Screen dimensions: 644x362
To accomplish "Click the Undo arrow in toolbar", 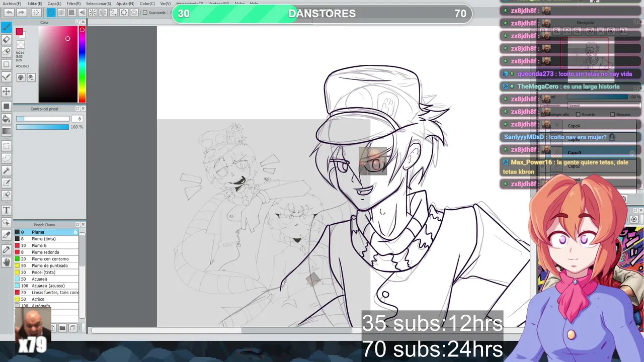I will pos(9,13).
